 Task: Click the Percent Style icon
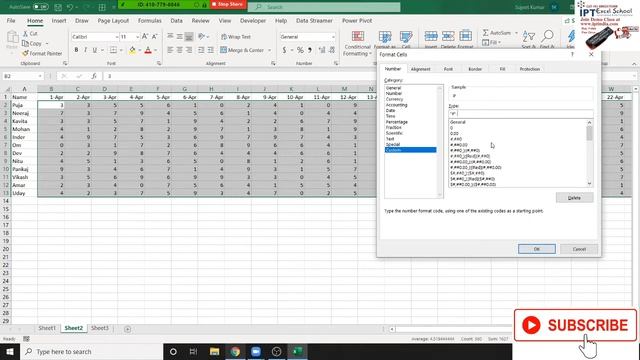(300, 50)
